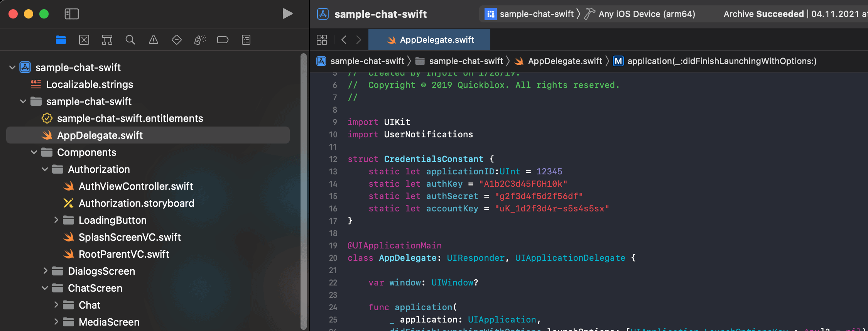Collapse the sample-chat-swift folder group
Viewport: 868px width, 331px height.
tap(23, 101)
